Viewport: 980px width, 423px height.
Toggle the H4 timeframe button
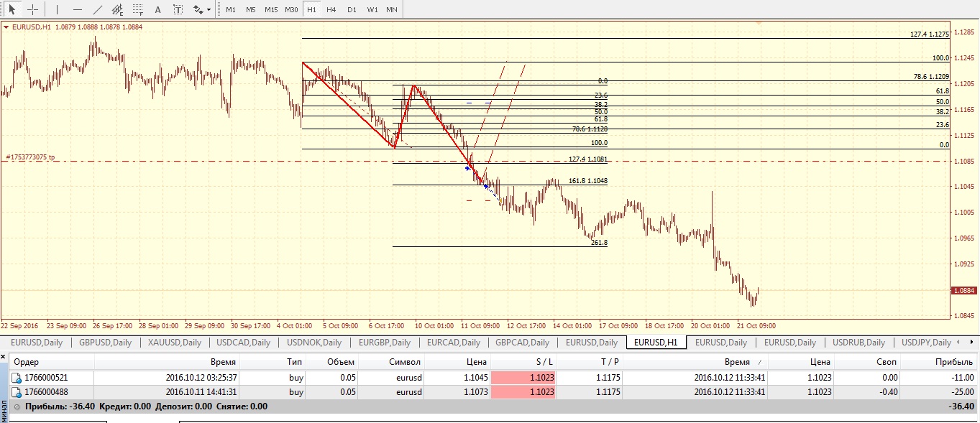click(331, 10)
